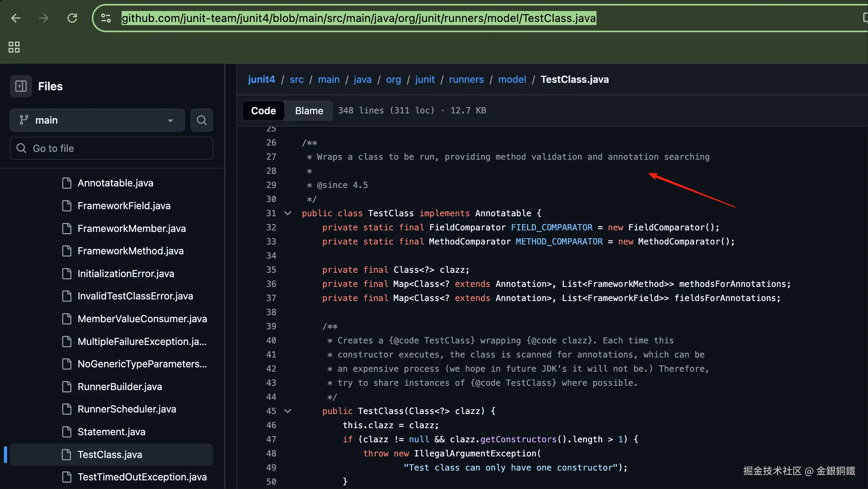The height and width of the screenshot is (489, 868).
Task: Switch to the Code view tab
Action: [263, 111]
